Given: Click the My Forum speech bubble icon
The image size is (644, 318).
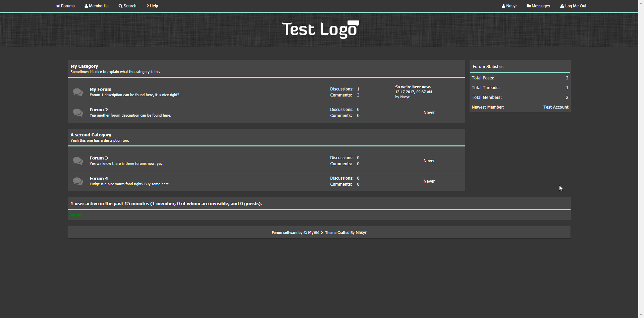Looking at the screenshot, I should [78, 92].
